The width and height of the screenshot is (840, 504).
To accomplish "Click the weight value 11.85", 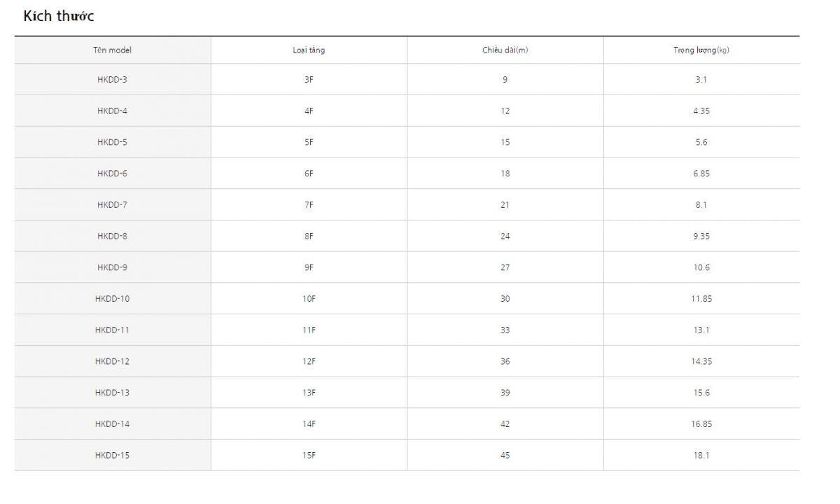I will (701, 299).
